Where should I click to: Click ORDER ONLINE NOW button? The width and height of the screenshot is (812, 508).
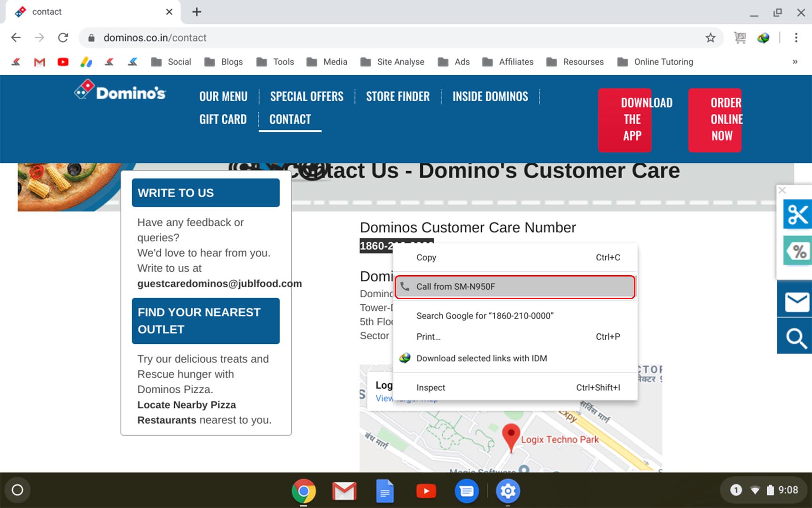pos(715,120)
